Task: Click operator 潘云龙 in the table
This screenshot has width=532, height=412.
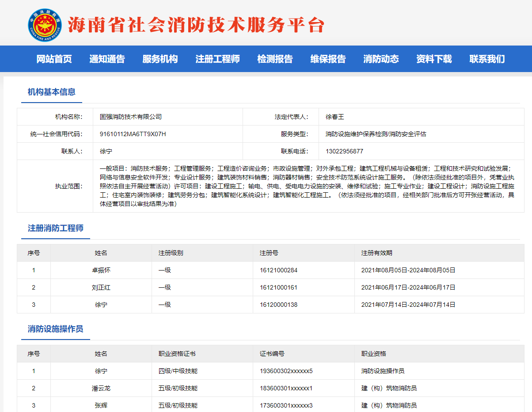Action: click(101, 388)
